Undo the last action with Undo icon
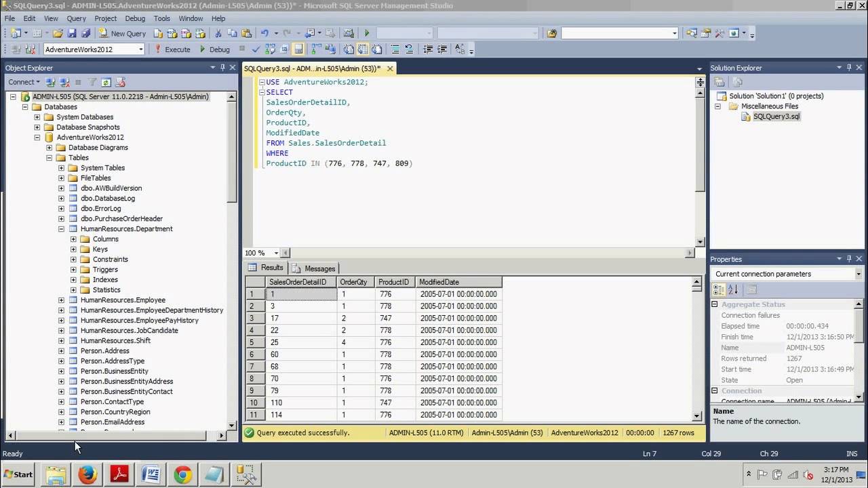The width and height of the screenshot is (868, 488). pyautogui.click(x=265, y=33)
